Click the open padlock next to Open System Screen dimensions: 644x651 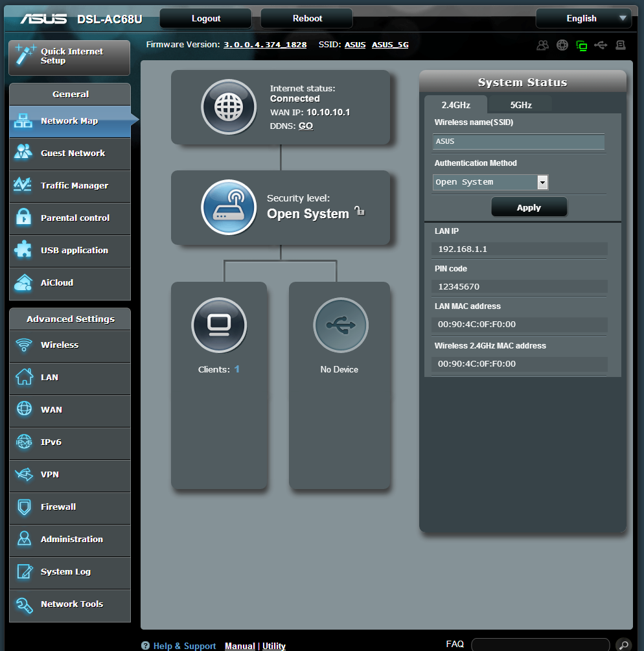point(360,211)
